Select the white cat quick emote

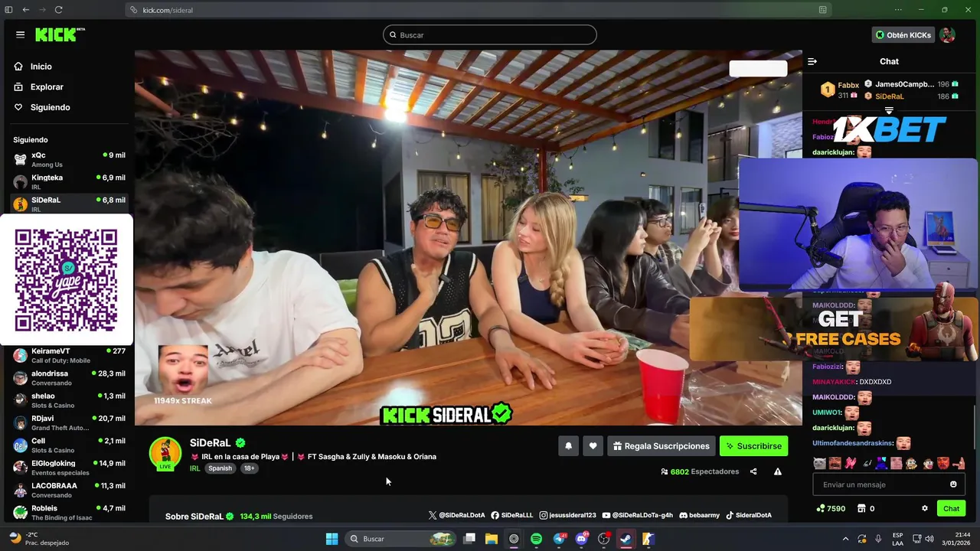click(x=819, y=463)
